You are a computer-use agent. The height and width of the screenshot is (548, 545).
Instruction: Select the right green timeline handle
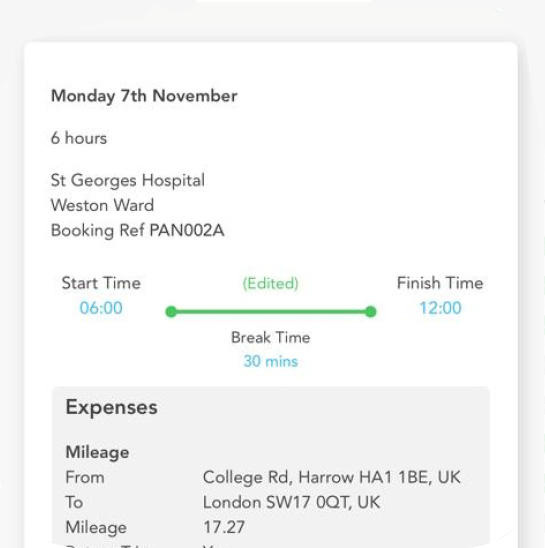point(371,311)
